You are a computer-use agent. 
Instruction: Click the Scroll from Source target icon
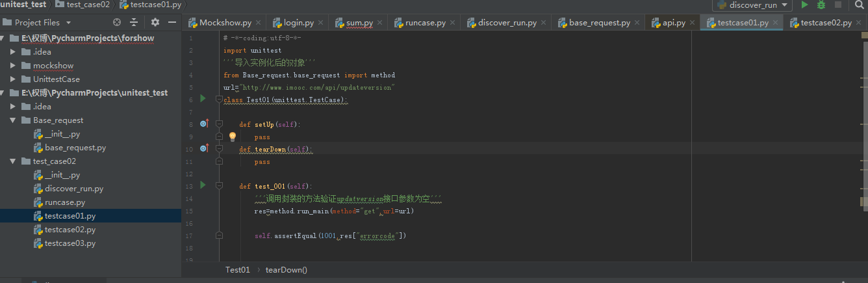117,22
